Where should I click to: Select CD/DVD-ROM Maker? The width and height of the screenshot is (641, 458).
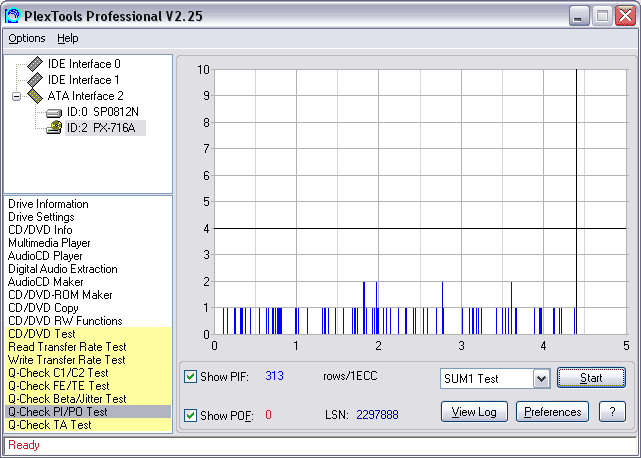click(60, 295)
